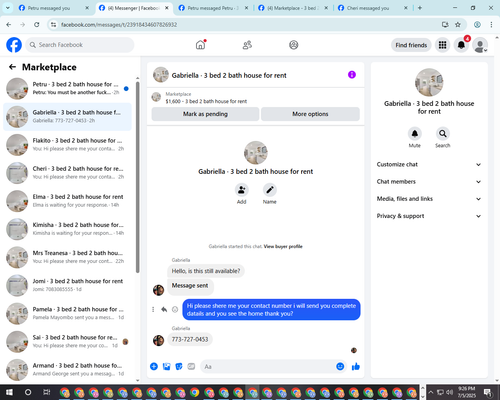Go back from Marketplace using the arrow
Screen dimensions: 500x400
[12, 67]
